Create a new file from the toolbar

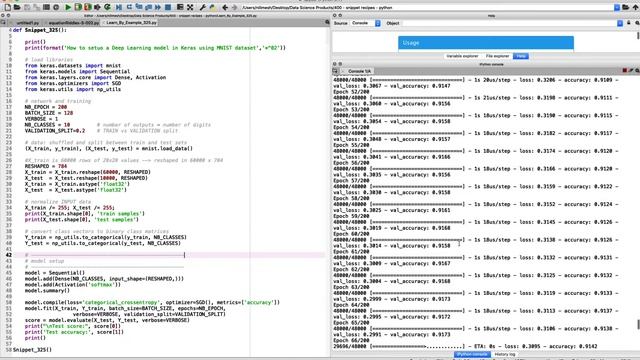click(7, 7)
